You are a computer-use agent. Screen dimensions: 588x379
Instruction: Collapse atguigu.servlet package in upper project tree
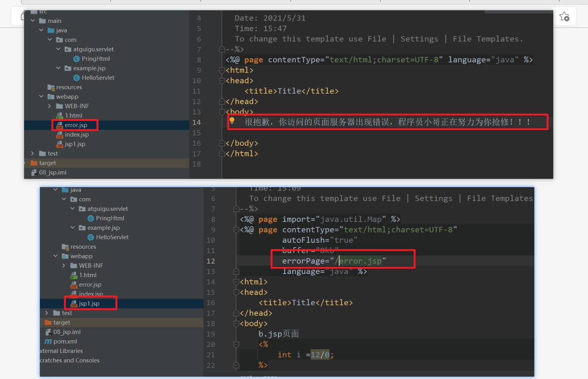point(58,49)
